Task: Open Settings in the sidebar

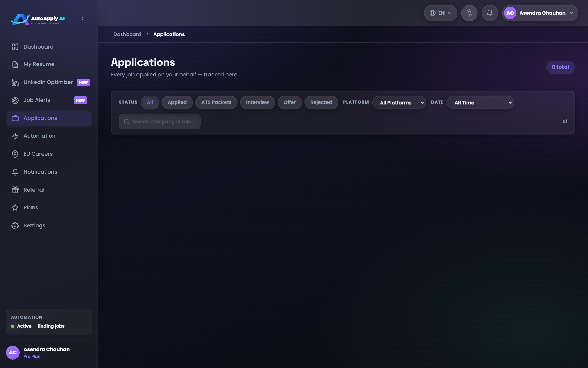Action: (49, 226)
